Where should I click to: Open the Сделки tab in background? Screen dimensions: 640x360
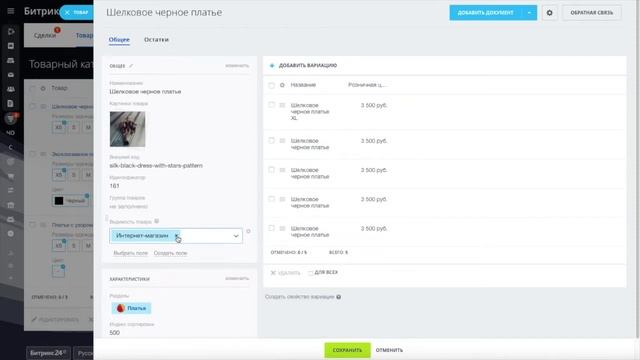(x=45, y=36)
